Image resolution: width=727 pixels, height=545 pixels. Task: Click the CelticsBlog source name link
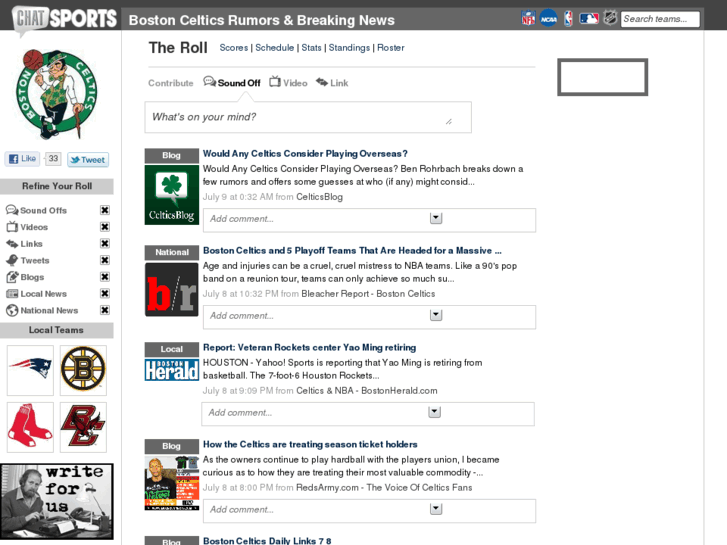(319, 197)
